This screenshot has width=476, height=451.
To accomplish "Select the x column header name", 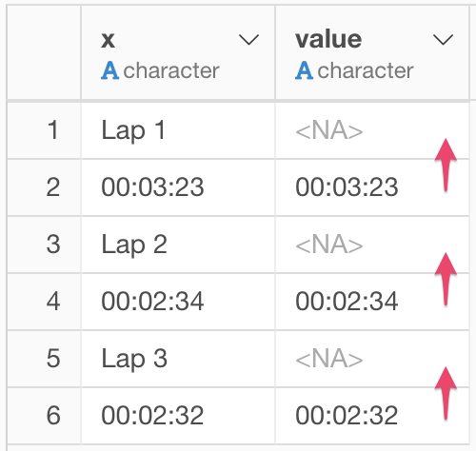I will 108,40.
